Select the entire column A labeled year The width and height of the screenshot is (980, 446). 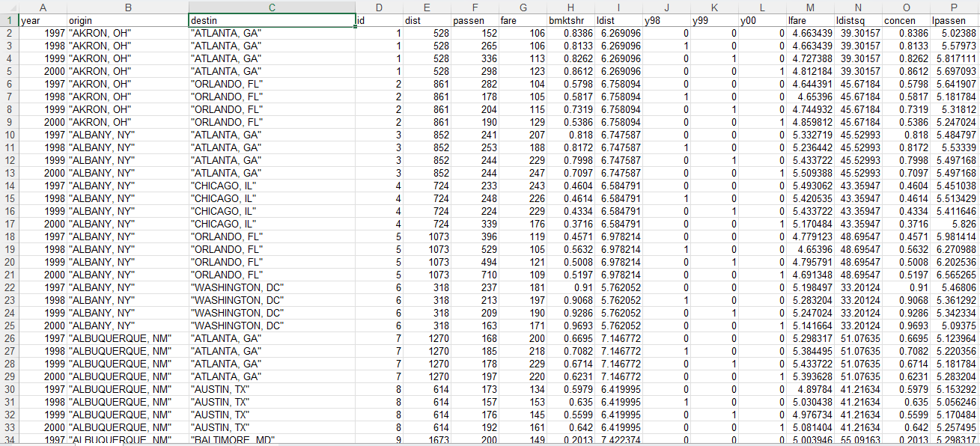pos(43,7)
